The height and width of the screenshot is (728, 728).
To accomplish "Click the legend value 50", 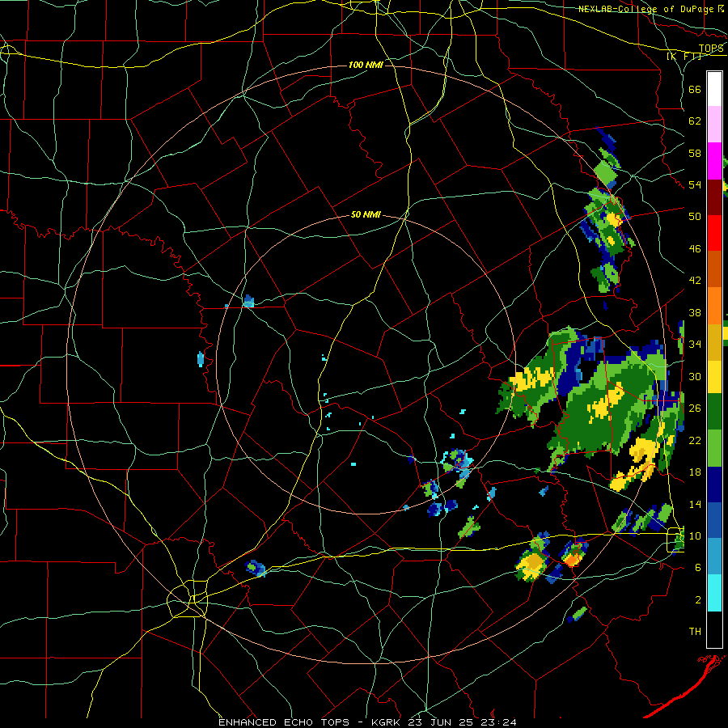I will (x=695, y=217).
